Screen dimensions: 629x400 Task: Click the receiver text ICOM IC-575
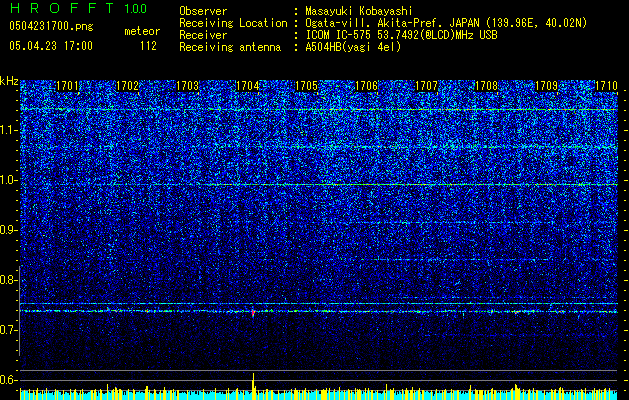pyautogui.click(x=339, y=35)
